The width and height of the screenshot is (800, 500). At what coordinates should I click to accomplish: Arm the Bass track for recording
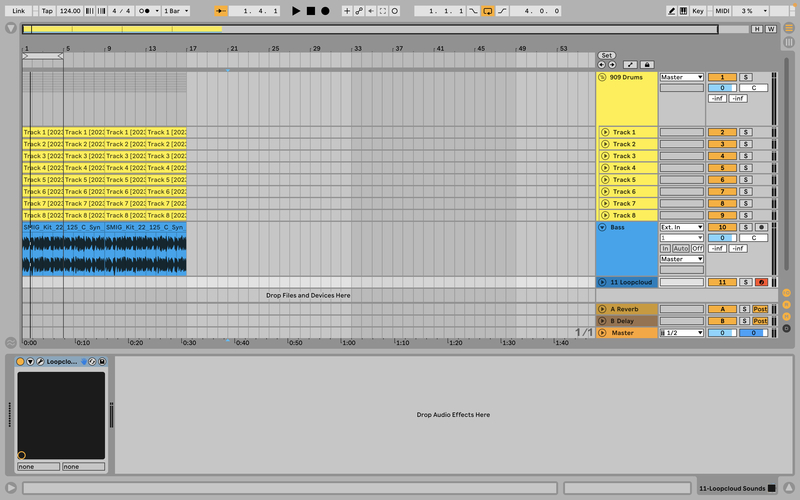point(761,227)
